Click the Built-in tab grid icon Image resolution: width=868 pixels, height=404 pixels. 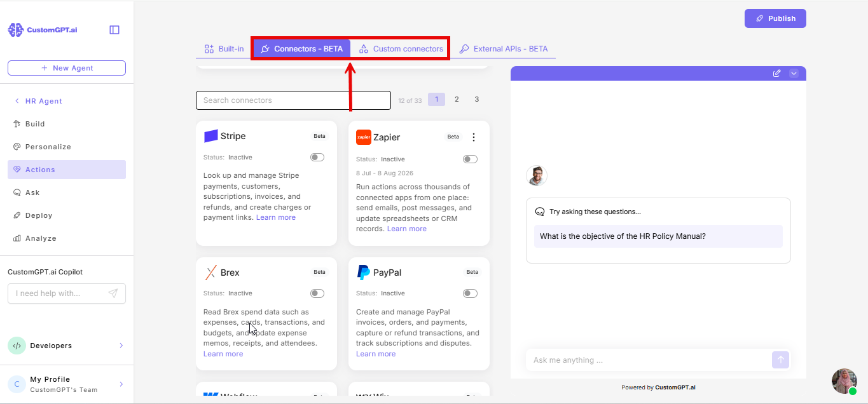pos(209,49)
